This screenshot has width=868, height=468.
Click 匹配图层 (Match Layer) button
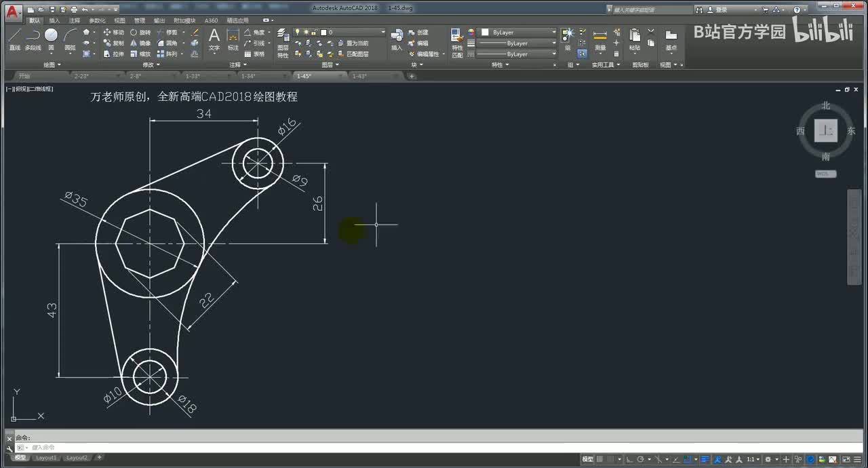353,54
